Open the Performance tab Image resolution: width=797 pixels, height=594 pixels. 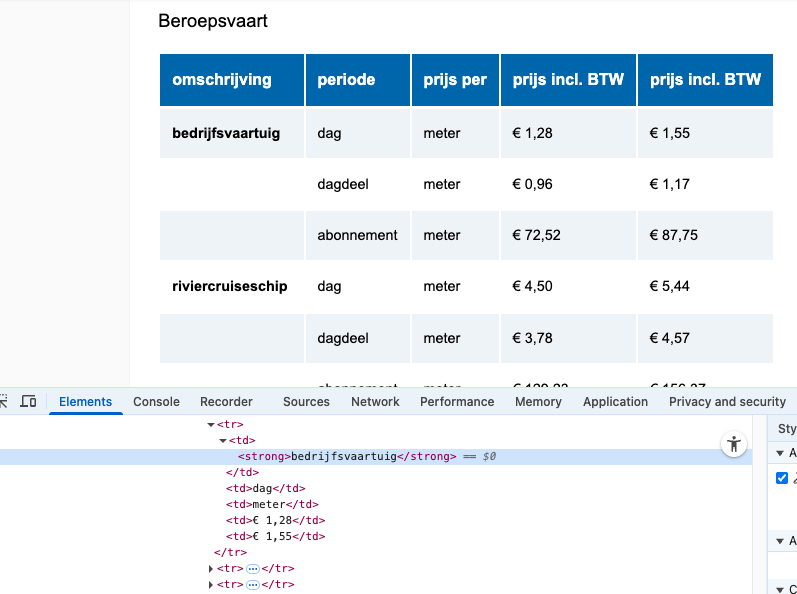click(x=457, y=401)
